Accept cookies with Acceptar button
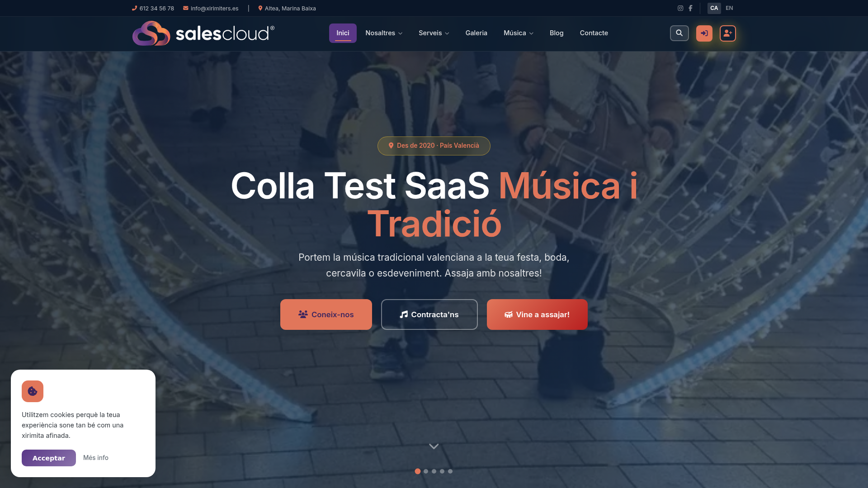Image resolution: width=868 pixels, height=488 pixels. 49,458
